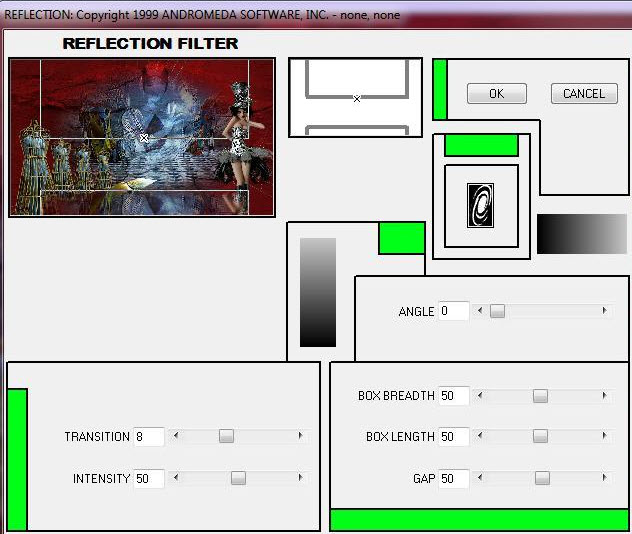Click the BOX LENGTH slider thumb

(x=540, y=436)
